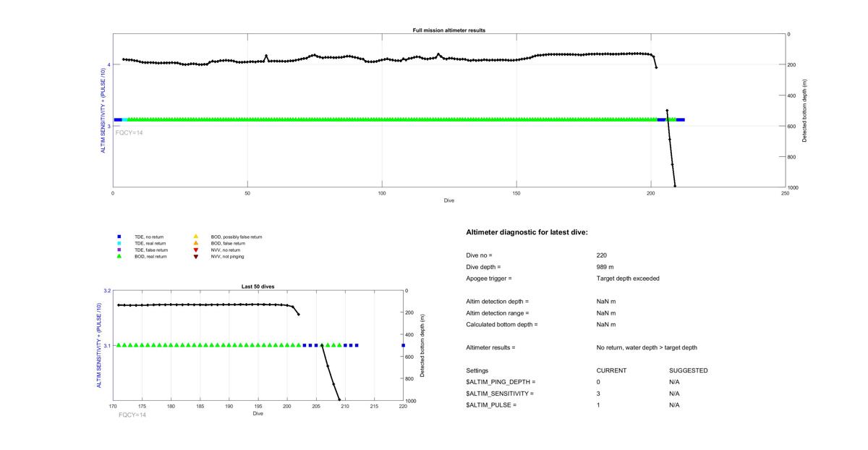The height and width of the screenshot is (450, 868).
Task: Click the 'Dive' x-axis label of Last 50 dives plot
Action: [x=258, y=414]
